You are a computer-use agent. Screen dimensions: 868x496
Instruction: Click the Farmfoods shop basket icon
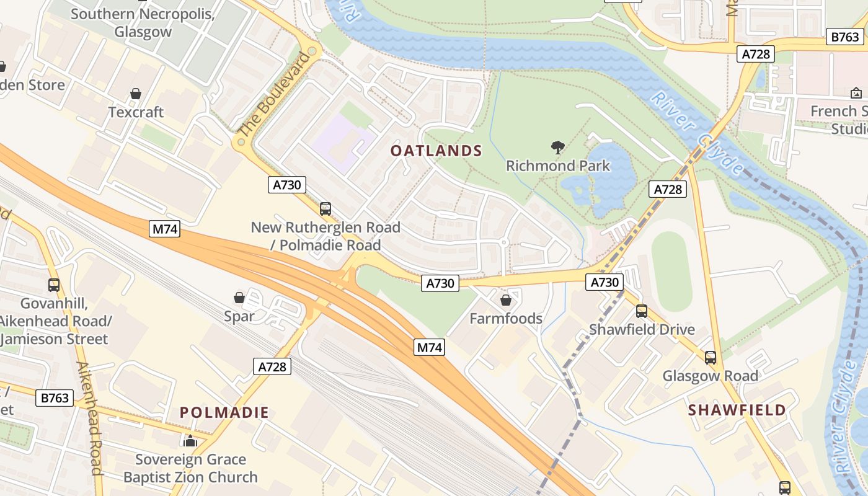point(506,301)
